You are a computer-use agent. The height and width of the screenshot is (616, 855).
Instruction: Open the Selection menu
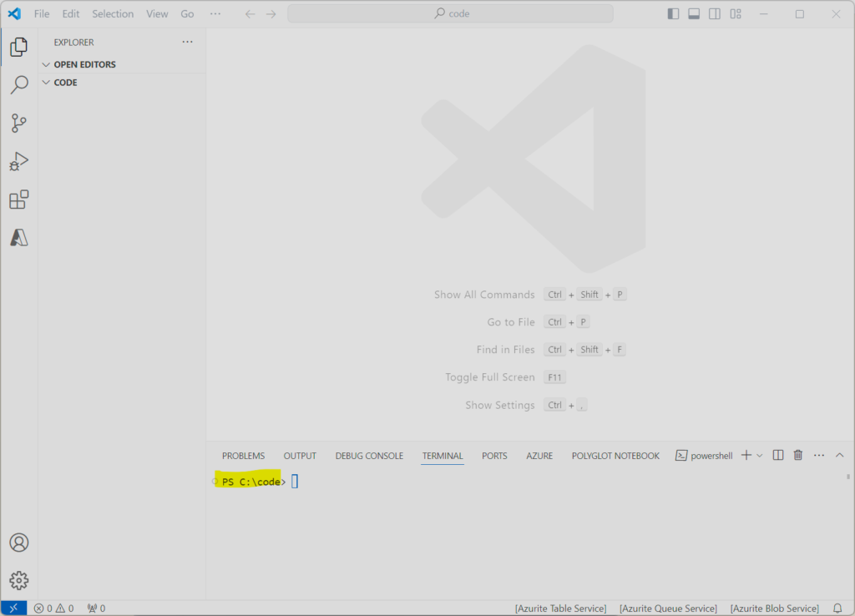click(113, 14)
